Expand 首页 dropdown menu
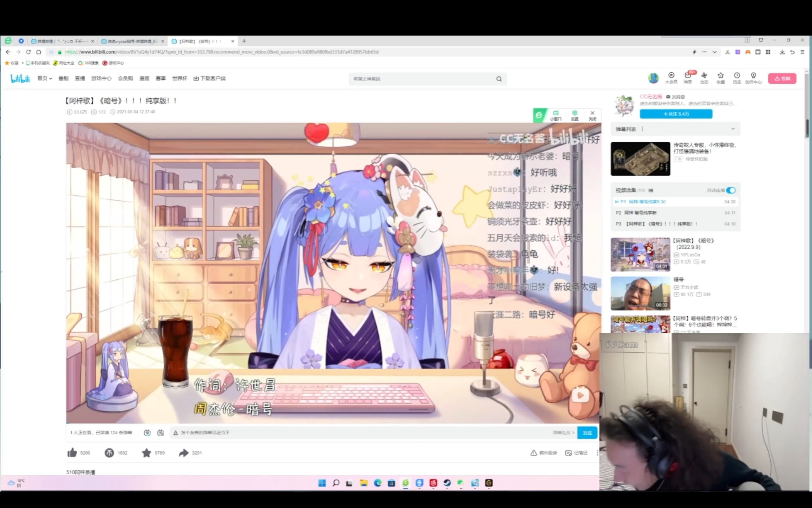 [44, 78]
